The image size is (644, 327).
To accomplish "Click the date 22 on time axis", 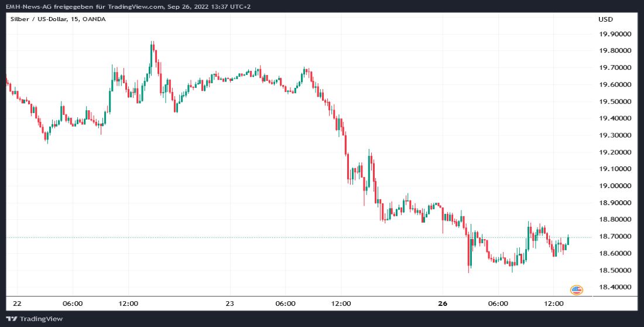I will point(17,304).
